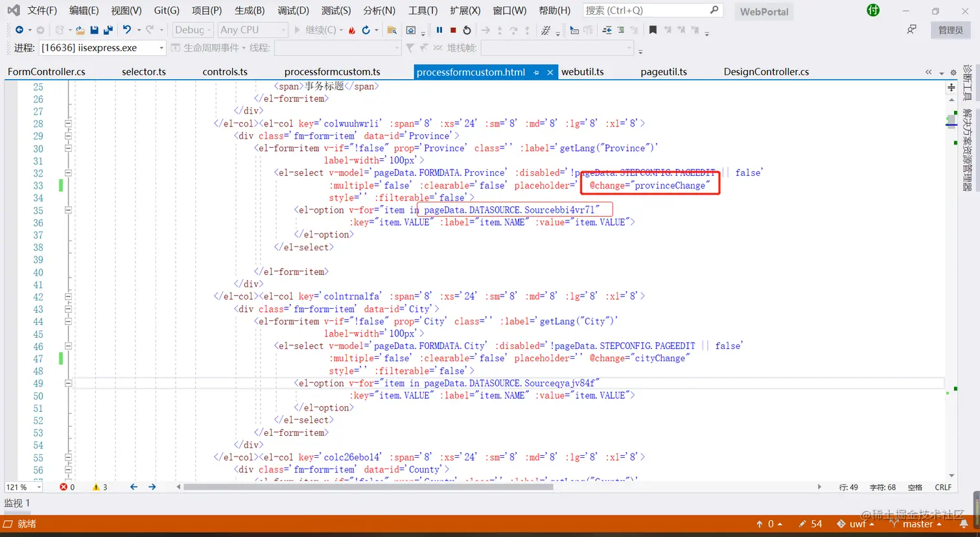This screenshot has height=537, width=980.
Task: Open the notifications bell in status bar
Action: coord(964,524)
